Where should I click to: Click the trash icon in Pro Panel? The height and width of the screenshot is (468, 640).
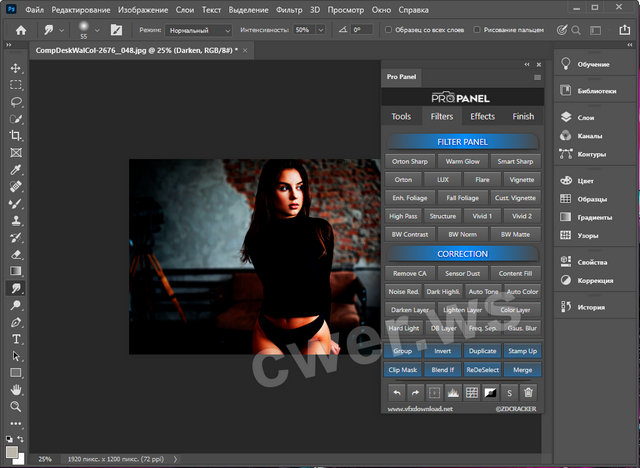point(528,392)
